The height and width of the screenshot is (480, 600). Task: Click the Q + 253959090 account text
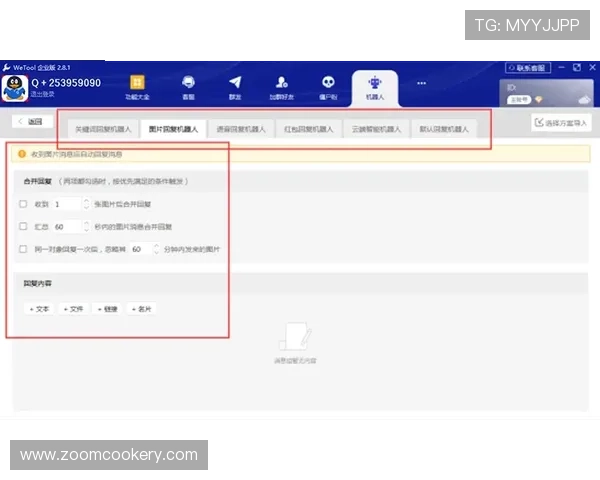pyautogui.click(x=66, y=83)
